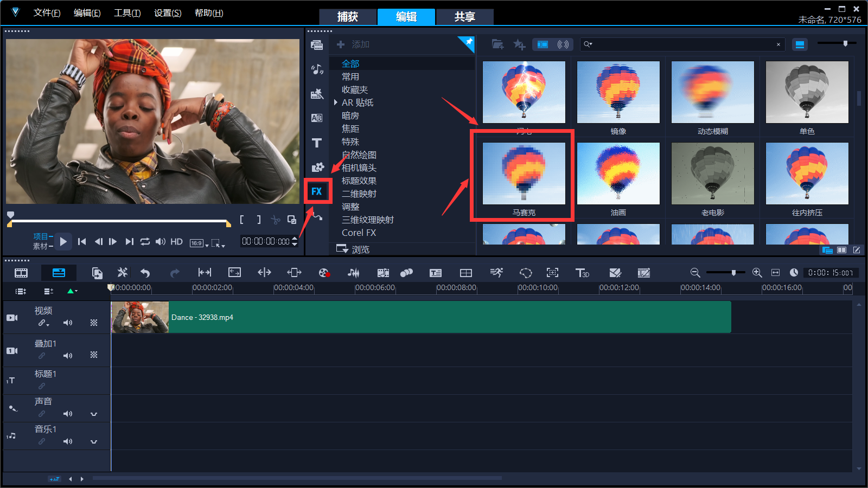Open the 3D title editor
This screenshot has width=868, height=488.
582,273
